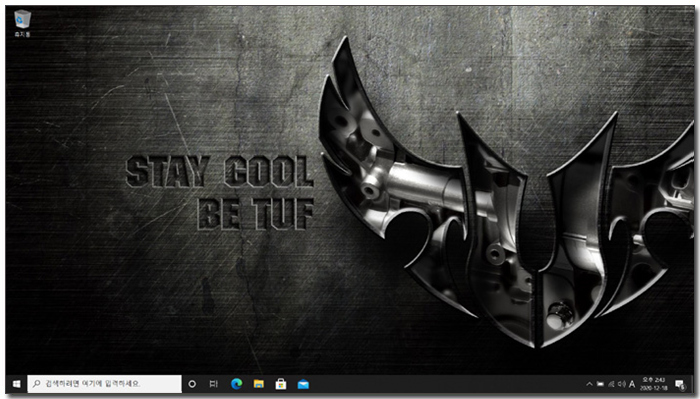Open the Windows Start menu
700x399 pixels.
17,384
